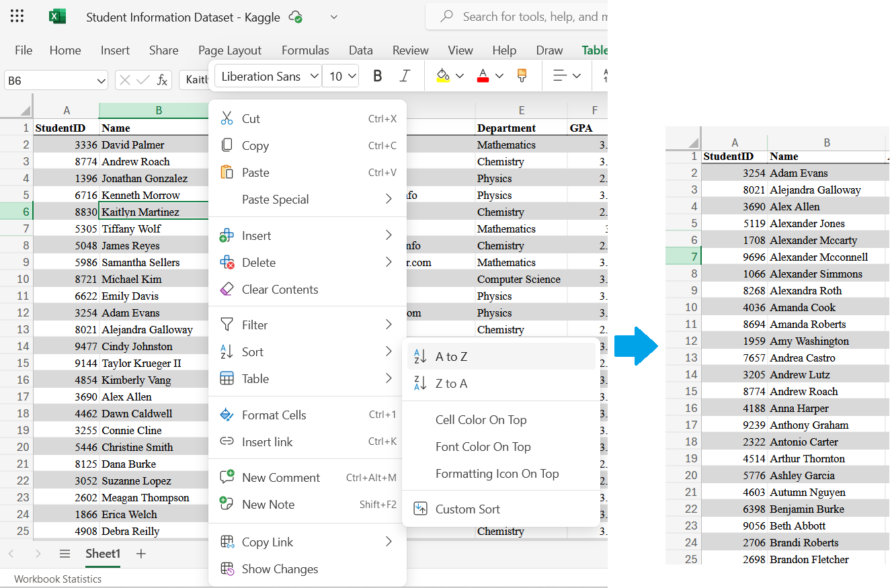This screenshot has height=588, width=890.
Task: Click the format painter brush icon
Action: point(522,76)
